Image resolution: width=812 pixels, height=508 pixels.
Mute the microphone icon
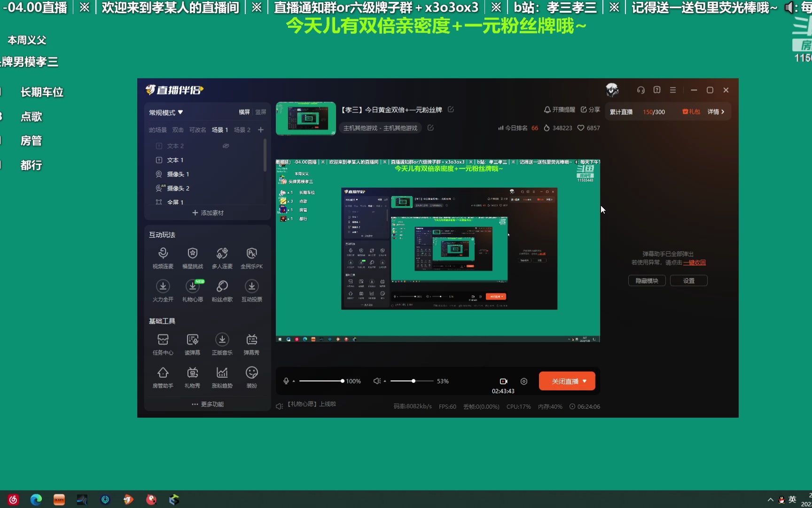coord(286,381)
